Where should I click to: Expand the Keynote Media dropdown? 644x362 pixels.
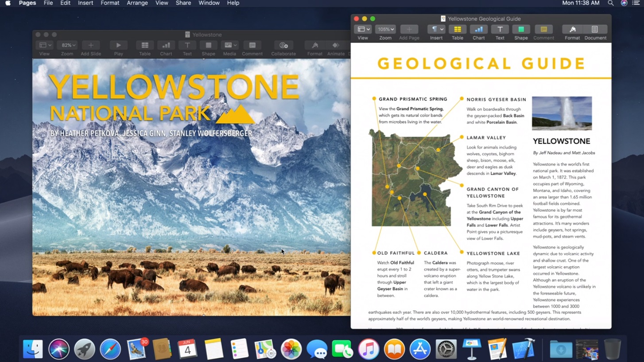tap(229, 45)
